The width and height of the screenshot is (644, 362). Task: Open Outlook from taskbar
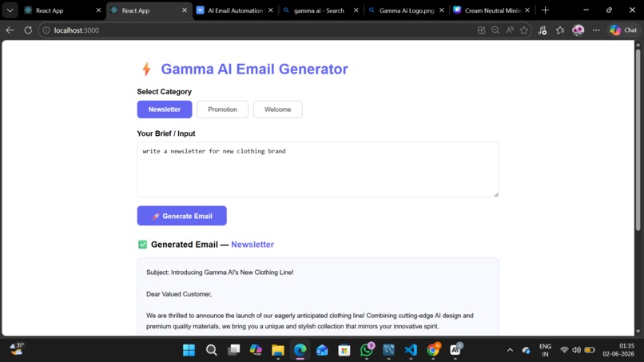tap(323, 350)
